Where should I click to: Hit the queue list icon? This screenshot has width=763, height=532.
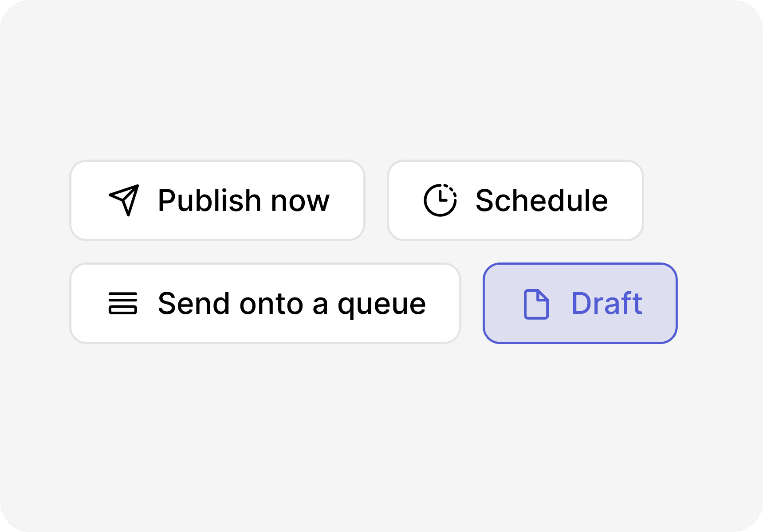click(x=123, y=303)
